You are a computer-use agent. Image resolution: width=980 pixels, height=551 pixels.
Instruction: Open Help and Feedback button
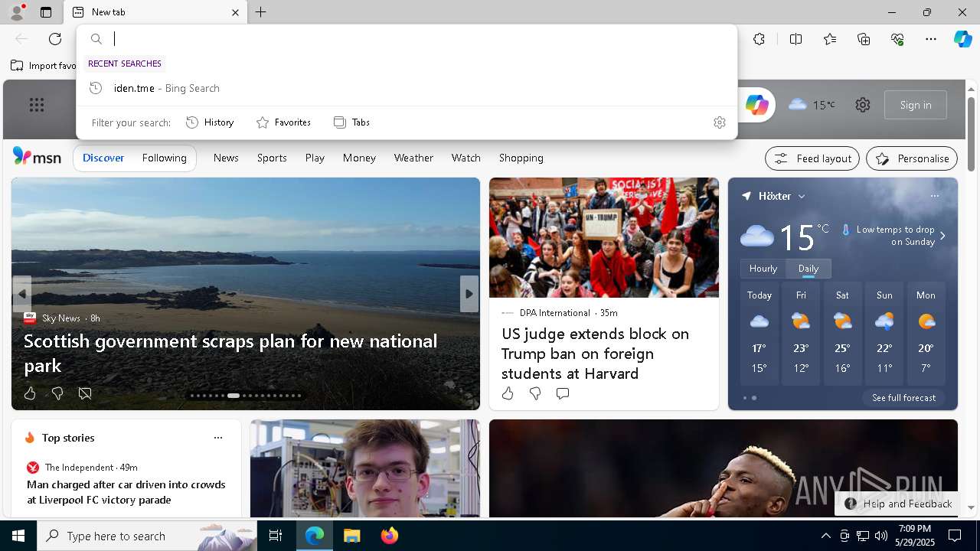899,504
